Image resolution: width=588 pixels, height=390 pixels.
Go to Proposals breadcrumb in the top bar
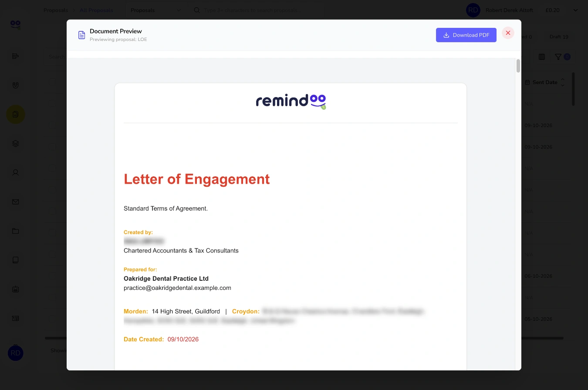[56, 10]
